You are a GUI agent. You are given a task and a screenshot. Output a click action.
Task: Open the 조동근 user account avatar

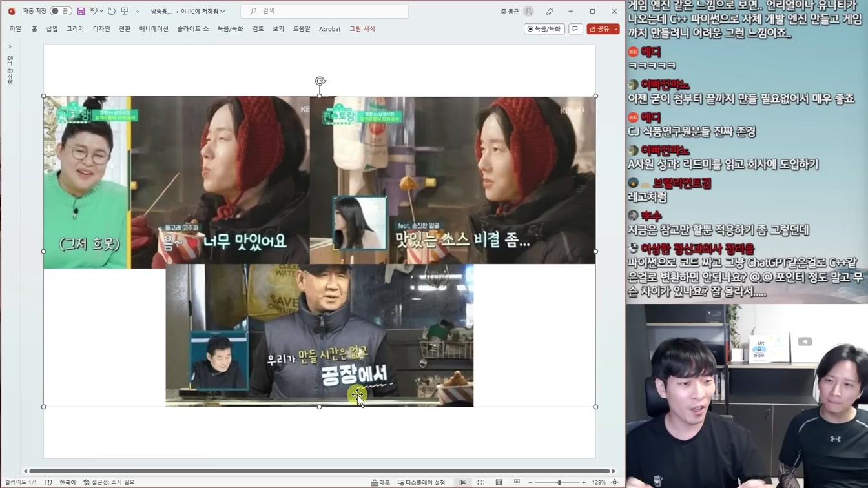pyautogui.click(x=528, y=11)
